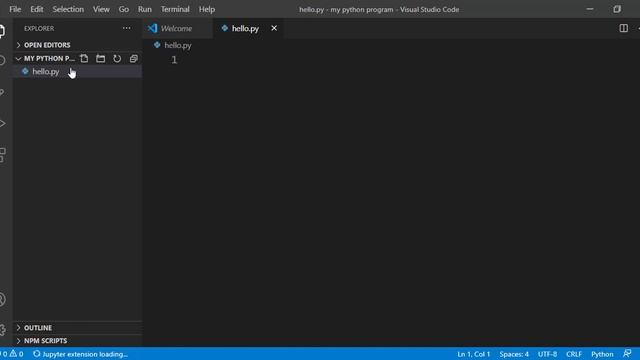The width and height of the screenshot is (640, 360).
Task: Open the Help menu
Action: (x=207, y=9)
